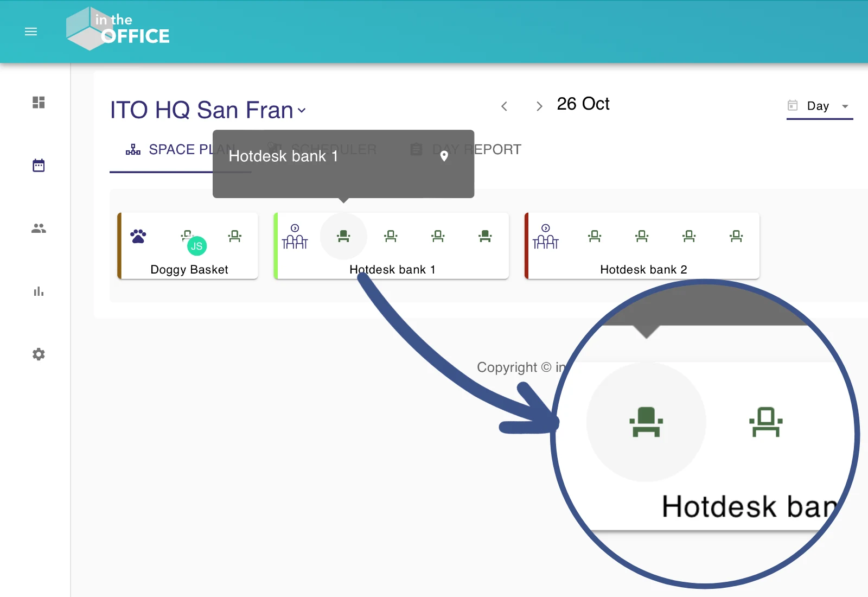Switch to the Space Plan tab
The height and width of the screenshot is (597, 868).
click(x=180, y=150)
